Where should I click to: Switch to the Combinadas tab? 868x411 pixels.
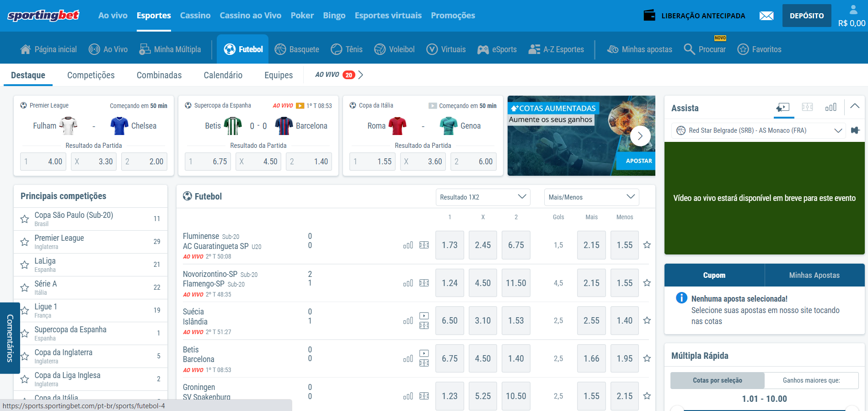(x=159, y=75)
